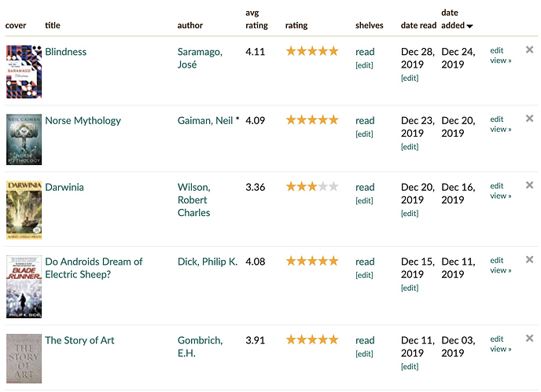Open the Blindness book cover thumbnail

pyautogui.click(x=24, y=71)
